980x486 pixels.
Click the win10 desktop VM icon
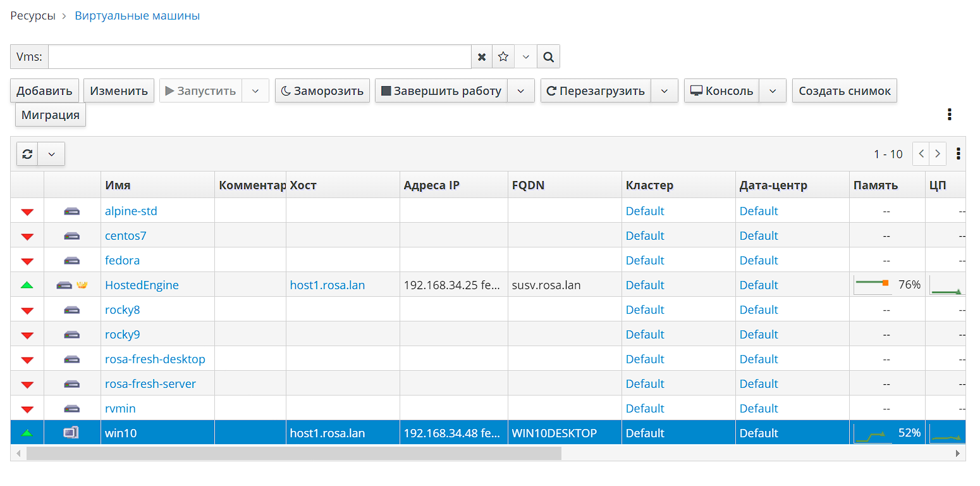coord(71,433)
